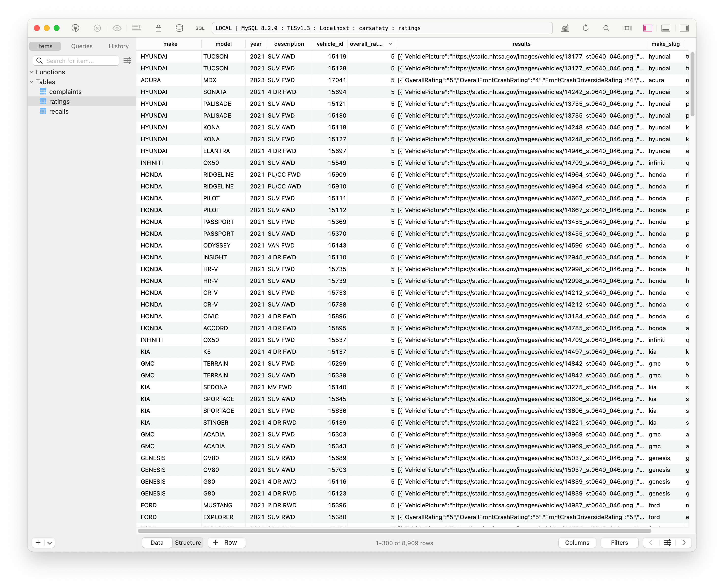
Task: Select the ACURA make cell
Action: (x=169, y=80)
